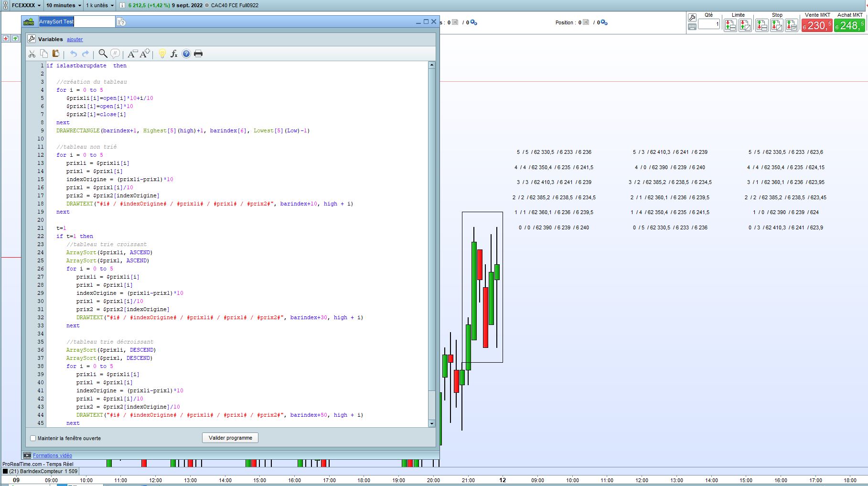
Task: Click the ProRealTime.com - Temps Réel label
Action: [38, 464]
